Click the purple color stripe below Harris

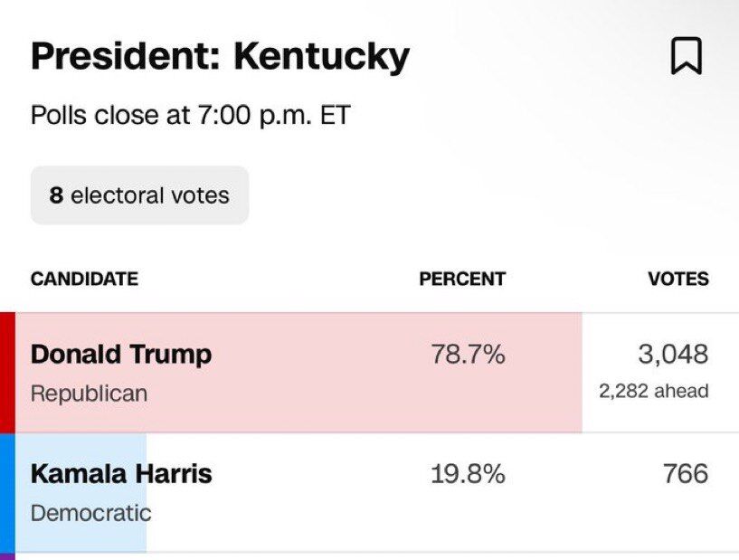click(x=7, y=556)
